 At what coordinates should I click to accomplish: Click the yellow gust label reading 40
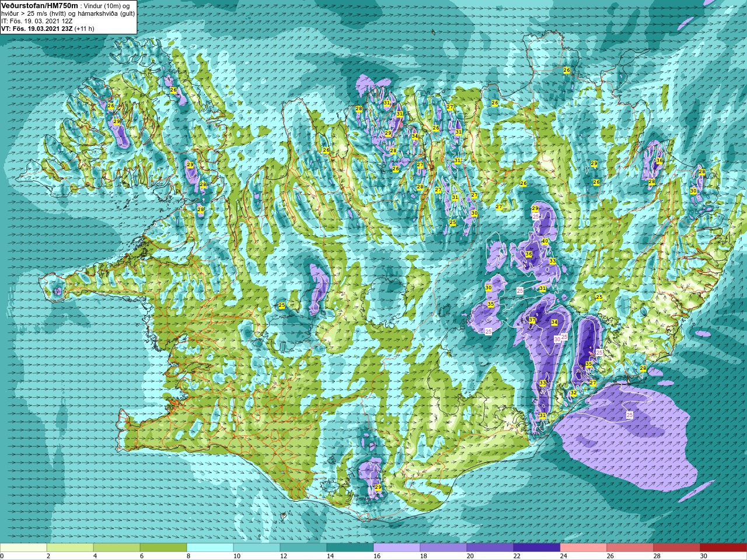544,241
